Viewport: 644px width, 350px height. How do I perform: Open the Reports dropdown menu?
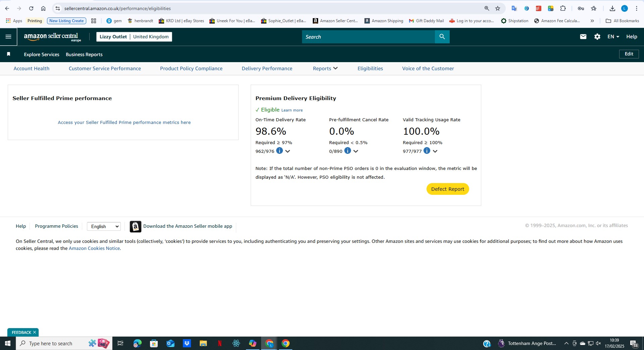[x=325, y=69]
